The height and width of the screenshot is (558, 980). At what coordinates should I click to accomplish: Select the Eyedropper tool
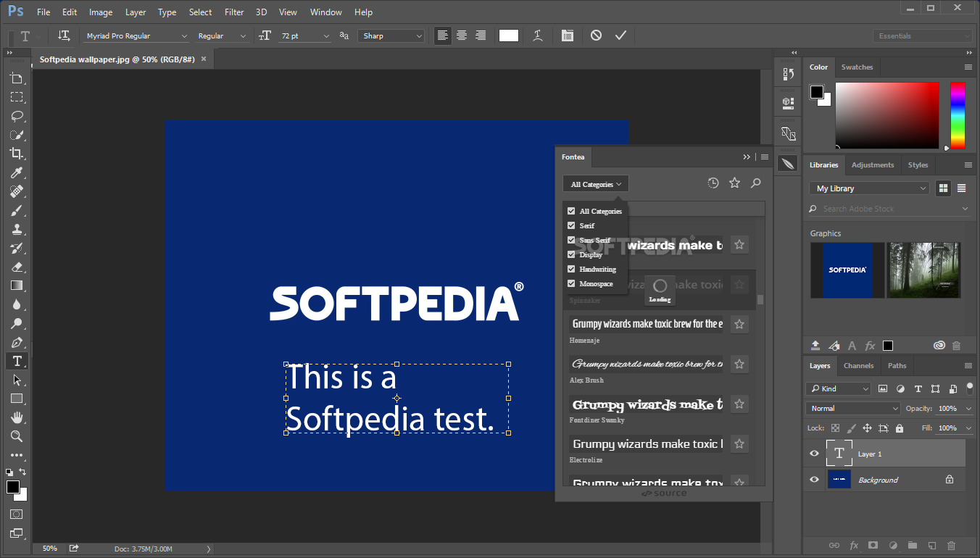(x=17, y=172)
